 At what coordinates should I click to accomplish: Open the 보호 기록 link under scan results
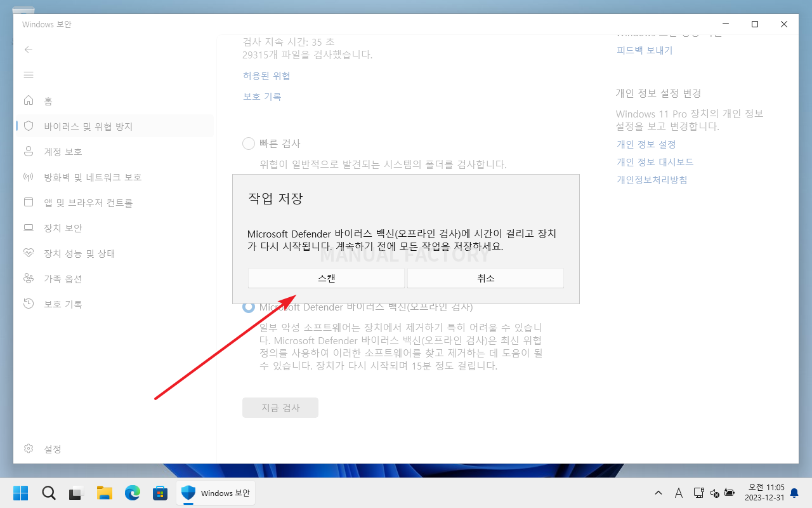262,97
